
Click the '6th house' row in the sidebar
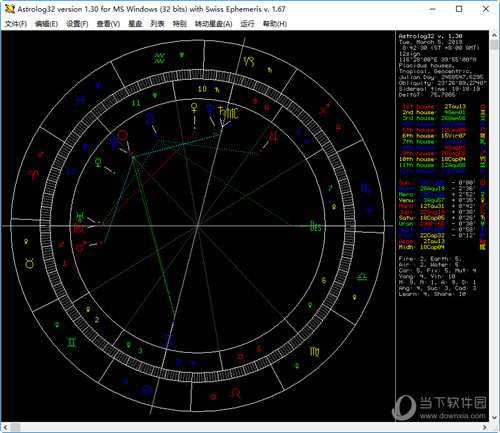pyautogui.click(x=443, y=136)
